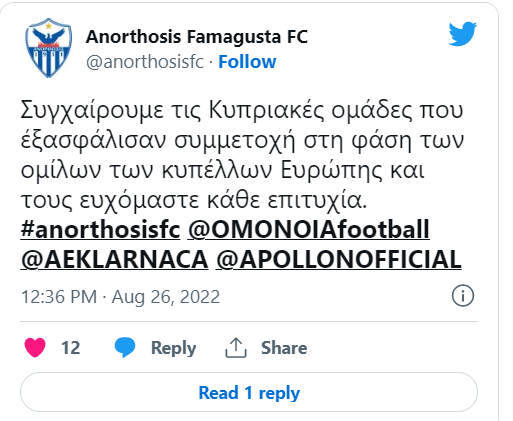Click the Share text label

(x=284, y=348)
